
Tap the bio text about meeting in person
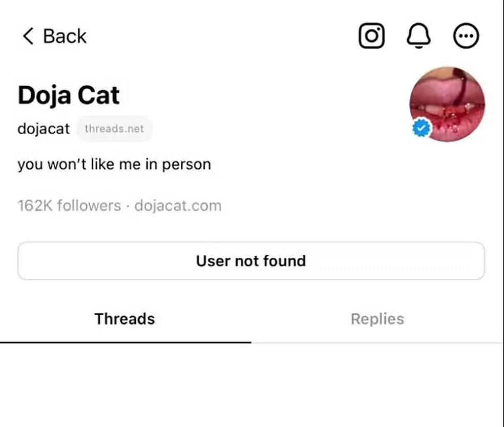click(114, 164)
